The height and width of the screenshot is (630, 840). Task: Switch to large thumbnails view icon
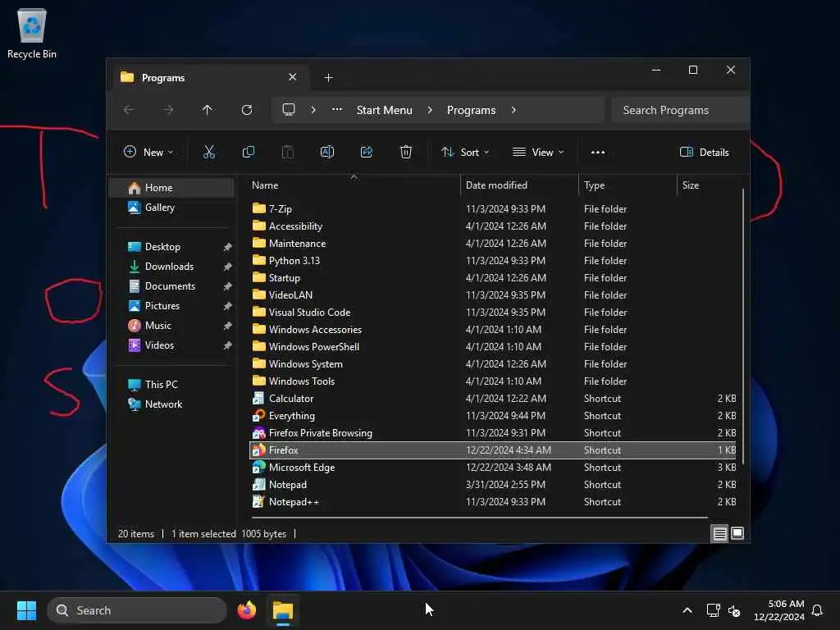[x=737, y=533]
